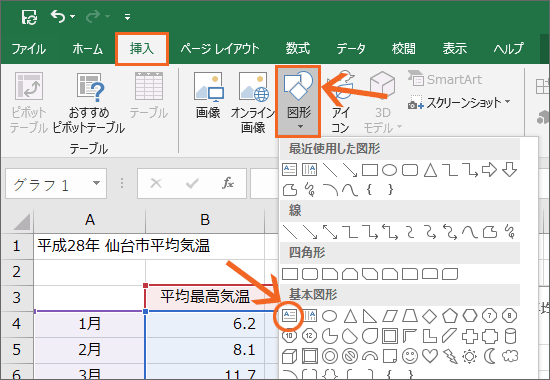The image size is (550, 380).
Task: Choose Text Box shape under 基本図形
Action: pyautogui.click(x=289, y=316)
